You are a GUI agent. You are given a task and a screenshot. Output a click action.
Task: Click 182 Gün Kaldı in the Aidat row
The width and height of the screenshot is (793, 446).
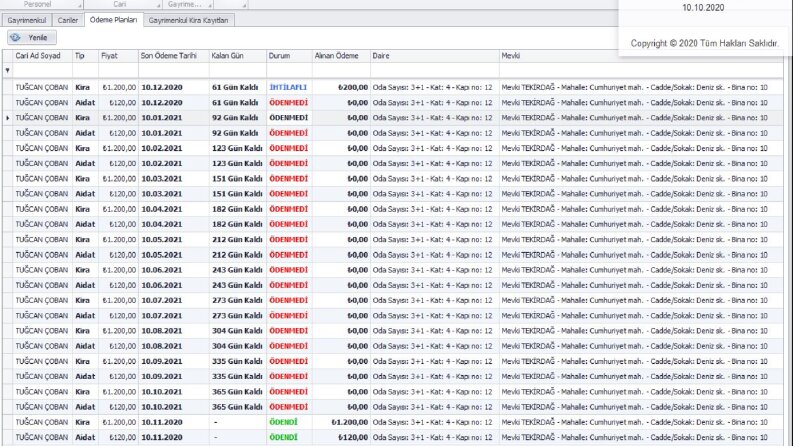[237, 224]
